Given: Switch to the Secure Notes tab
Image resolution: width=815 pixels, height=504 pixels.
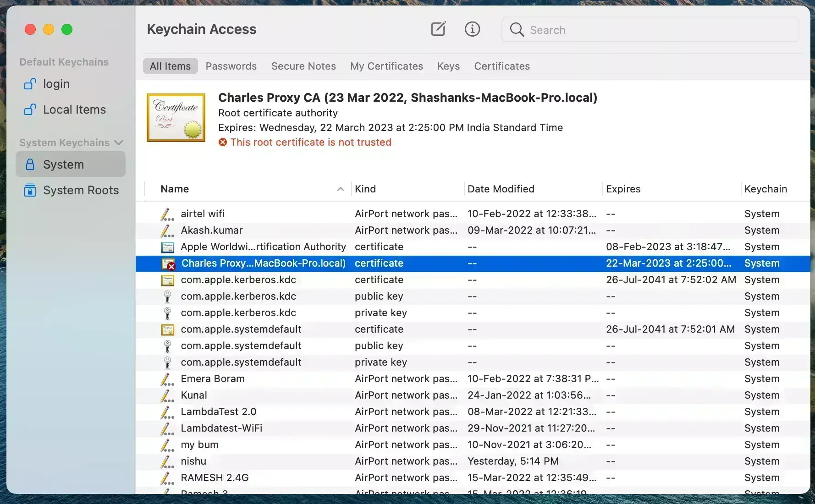Looking at the screenshot, I should 303,66.
